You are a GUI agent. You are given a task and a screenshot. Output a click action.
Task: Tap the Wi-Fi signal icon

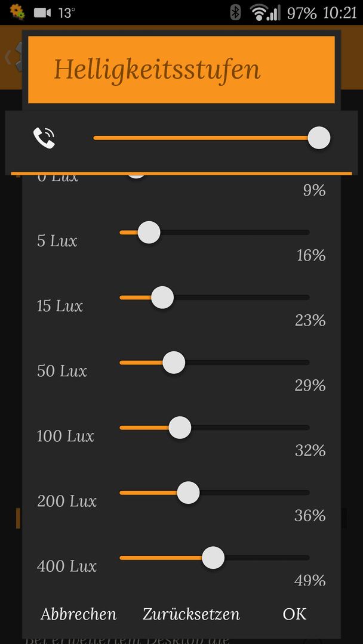point(265,13)
